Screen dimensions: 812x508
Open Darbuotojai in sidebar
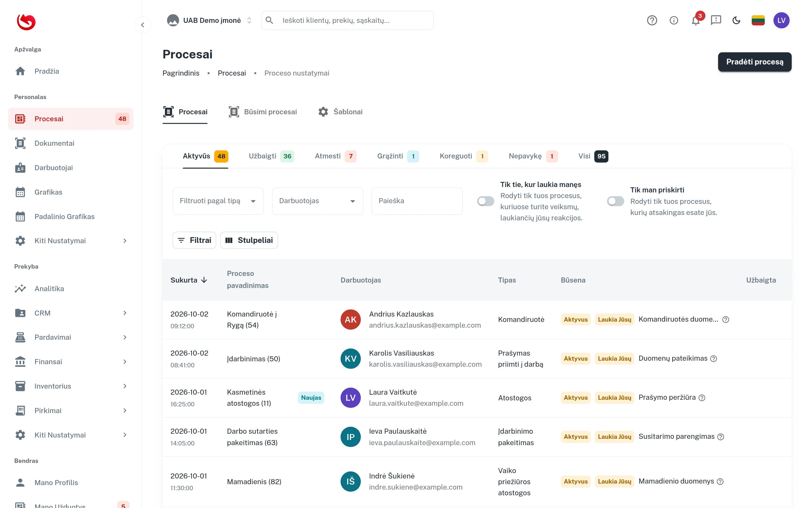point(71,168)
